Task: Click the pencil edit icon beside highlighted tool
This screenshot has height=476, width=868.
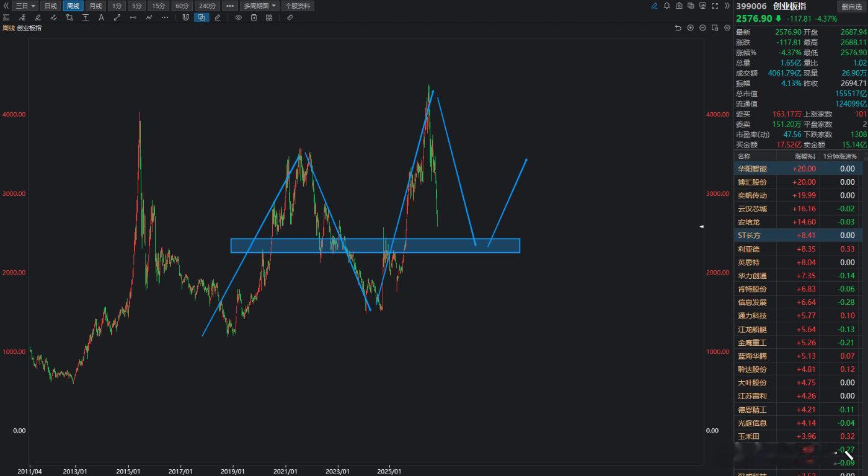Action: [218, 17]
